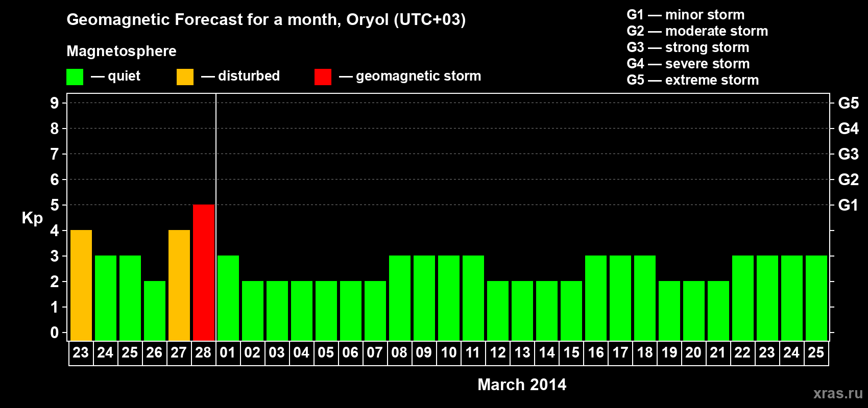Click the green quiet legend swatch

click(75, 77)
